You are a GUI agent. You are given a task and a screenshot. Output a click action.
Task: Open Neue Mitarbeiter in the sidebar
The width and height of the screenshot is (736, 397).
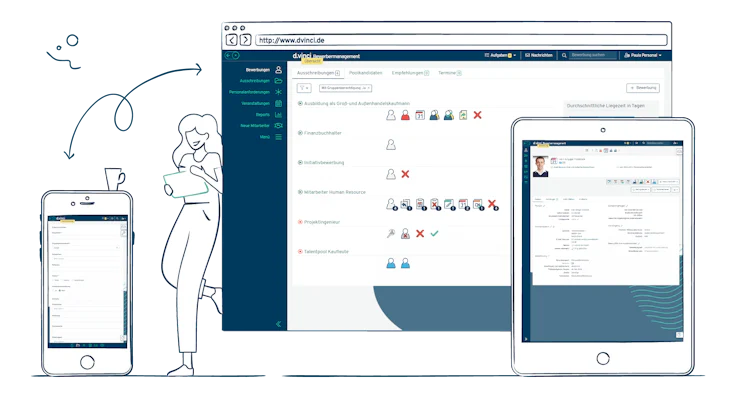[x=255, y=126]
